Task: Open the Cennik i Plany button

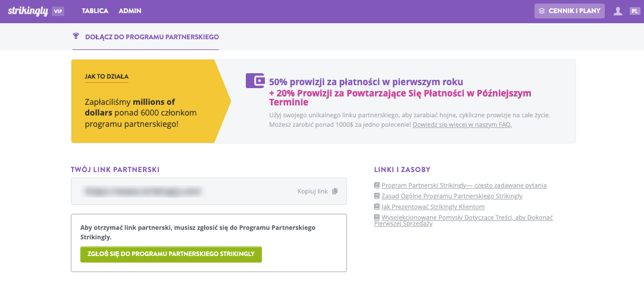Action: [570, 11]
